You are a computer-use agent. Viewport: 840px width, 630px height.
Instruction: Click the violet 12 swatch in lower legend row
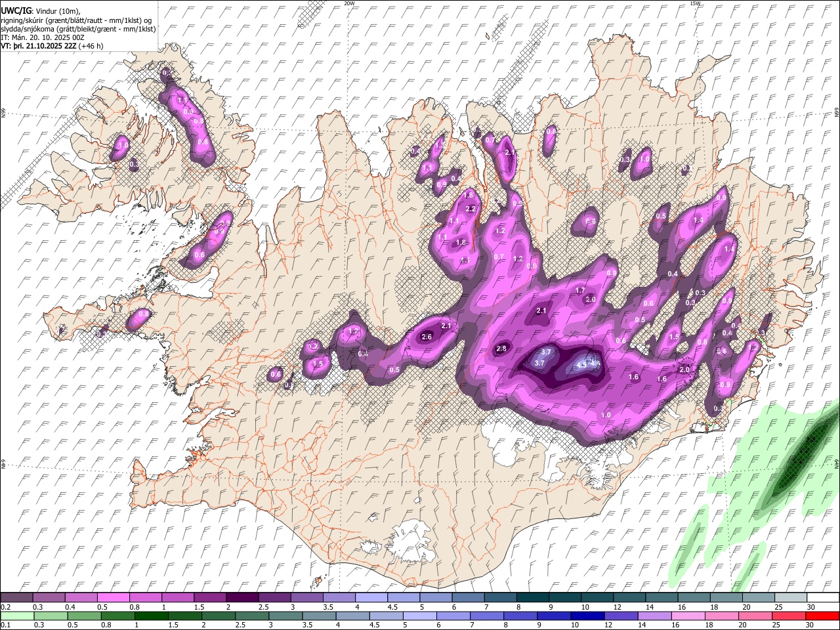click(621, 616)
